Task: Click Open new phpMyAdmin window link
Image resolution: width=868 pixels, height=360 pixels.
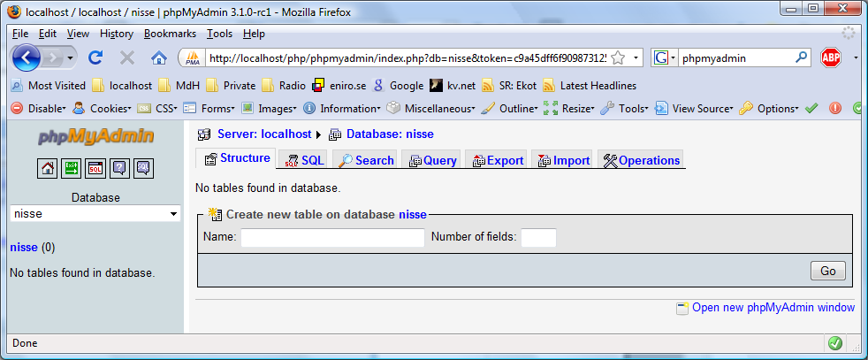Action: pyautogui.click(x=773, y=308)
